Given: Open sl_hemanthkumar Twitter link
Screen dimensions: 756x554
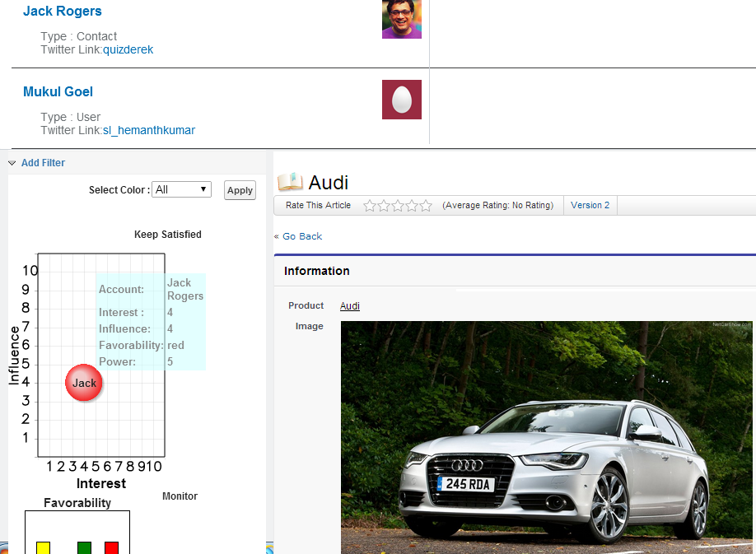Looking at the screenshot, I should pyautogui.click(x=149, y=130).
